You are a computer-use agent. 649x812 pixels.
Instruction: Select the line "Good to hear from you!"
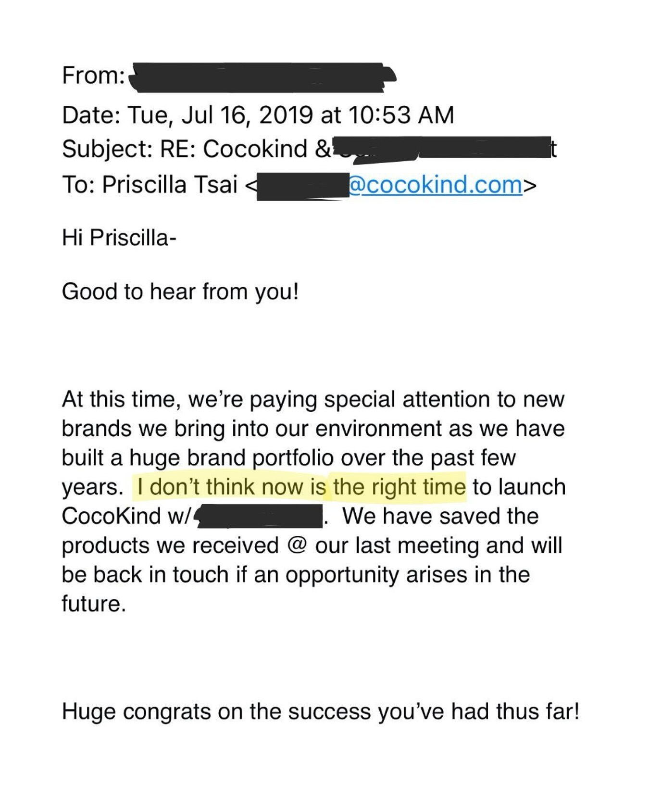click(x=180, y=292)
